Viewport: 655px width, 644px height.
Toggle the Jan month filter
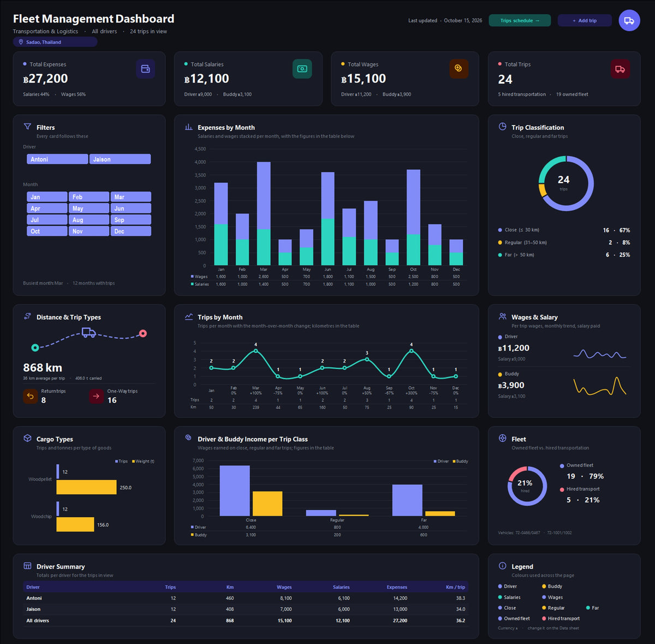(47, 197)
